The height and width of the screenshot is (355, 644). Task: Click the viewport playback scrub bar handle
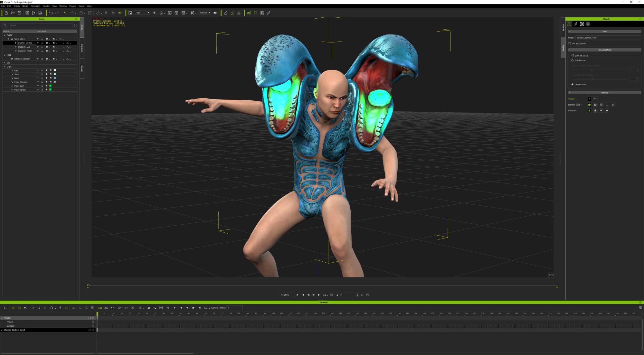click(88, 285)
